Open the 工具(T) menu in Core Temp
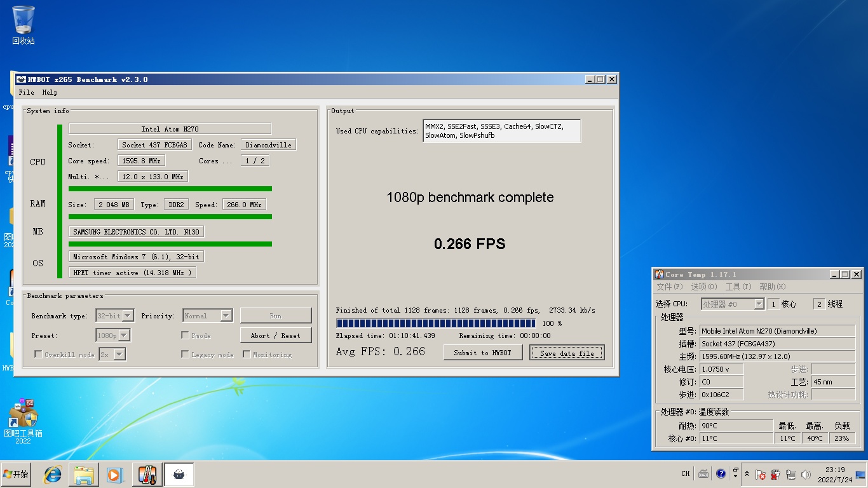The image size is (868, 488). [738, 287]
